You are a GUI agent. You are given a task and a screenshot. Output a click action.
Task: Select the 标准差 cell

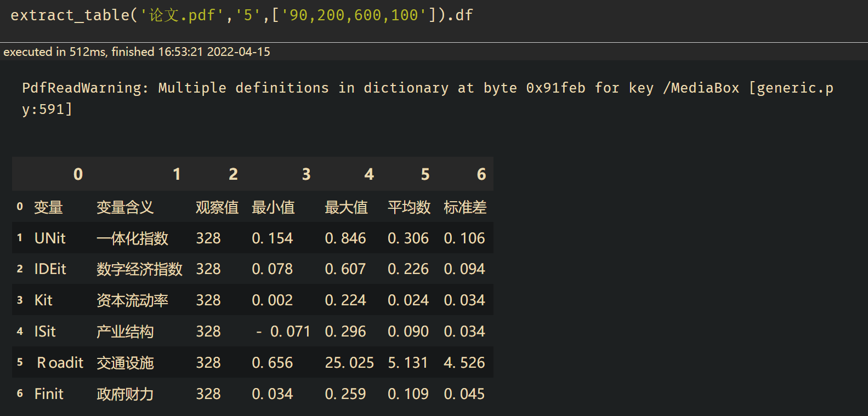click(465, 207)
